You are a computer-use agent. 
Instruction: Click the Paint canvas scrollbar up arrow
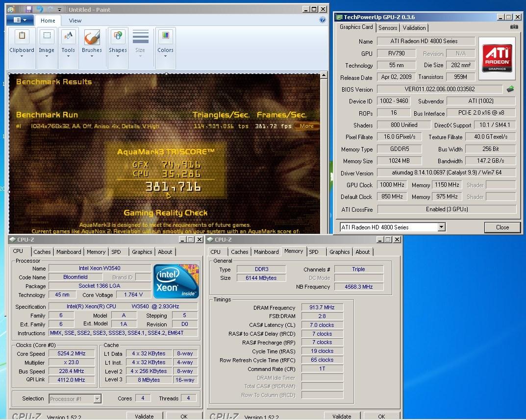click(324, 75)
